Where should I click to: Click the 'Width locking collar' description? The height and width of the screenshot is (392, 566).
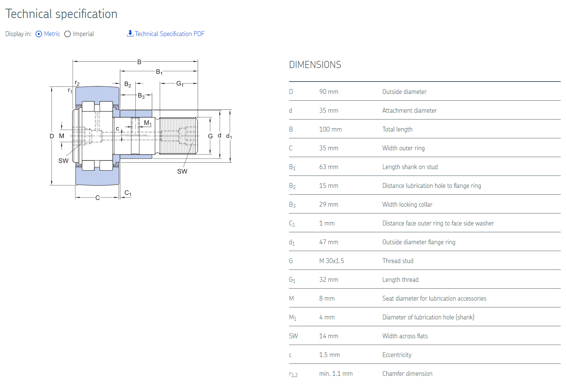(407, 204)
